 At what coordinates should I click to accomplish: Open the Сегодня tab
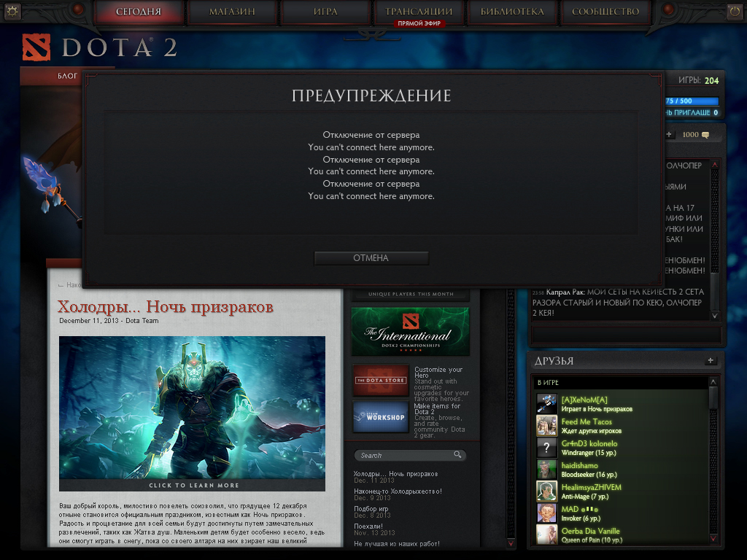(x=139, y=12)
